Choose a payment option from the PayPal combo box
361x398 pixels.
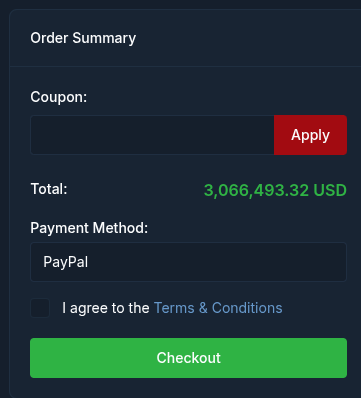point(188,262)
